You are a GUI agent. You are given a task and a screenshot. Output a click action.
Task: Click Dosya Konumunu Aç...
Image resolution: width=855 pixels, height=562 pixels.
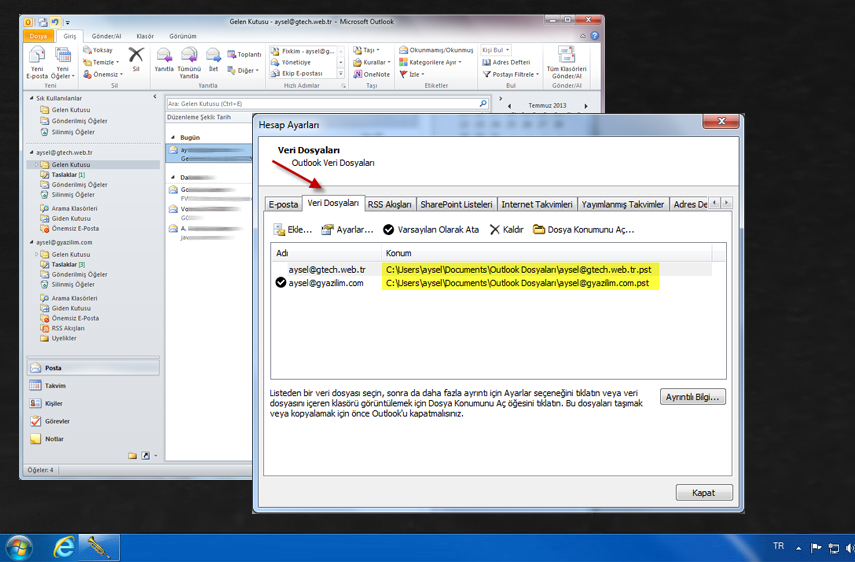pos(583,230)
